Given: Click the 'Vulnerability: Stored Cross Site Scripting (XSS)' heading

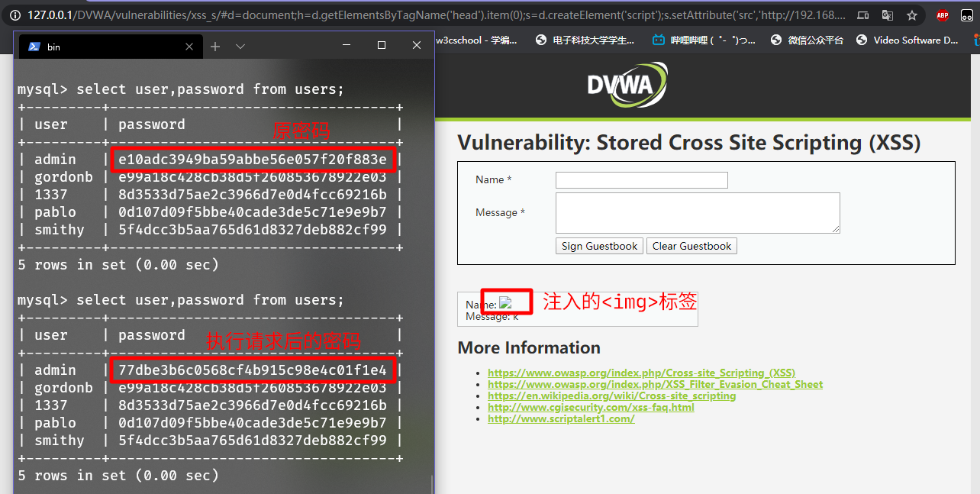Looking at the screenshot, I should coord(689,143).
